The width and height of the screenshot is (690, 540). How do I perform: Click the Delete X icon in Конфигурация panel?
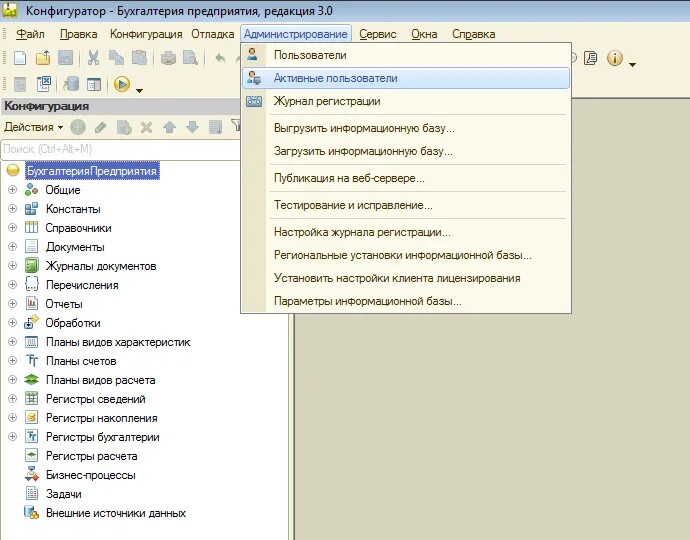click(x=147, y=127)
